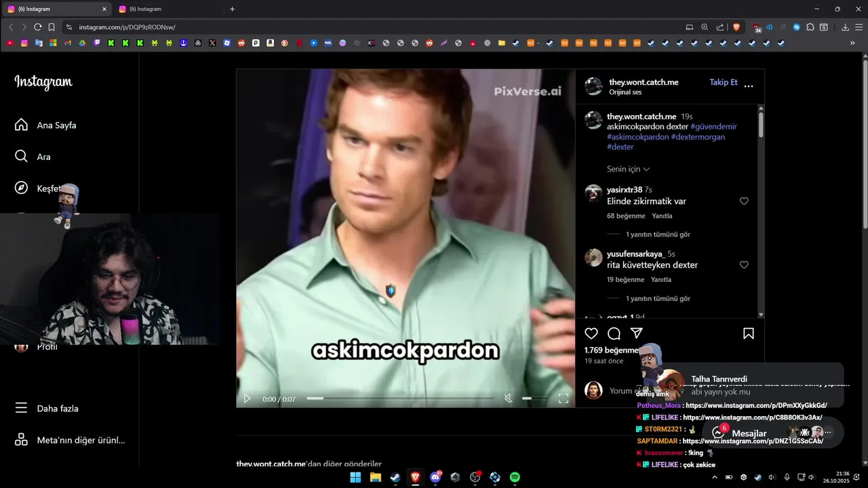This screenshot has width=868, height=488.
Task: View the 68 beğenme likes on yasirxtr38's comment
Action: (626, 216)
